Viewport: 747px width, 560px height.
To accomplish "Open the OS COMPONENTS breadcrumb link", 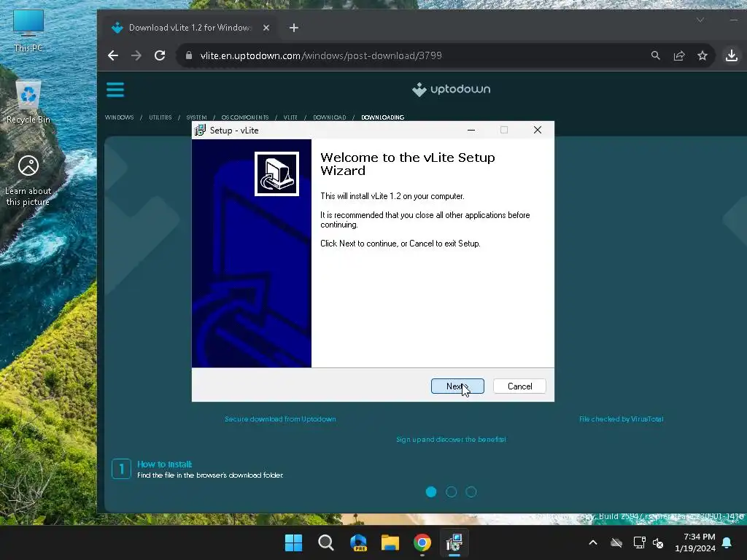I will point(245,117).
